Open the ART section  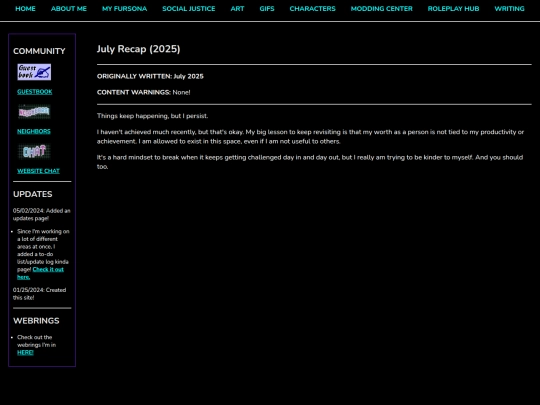[237, 9]
